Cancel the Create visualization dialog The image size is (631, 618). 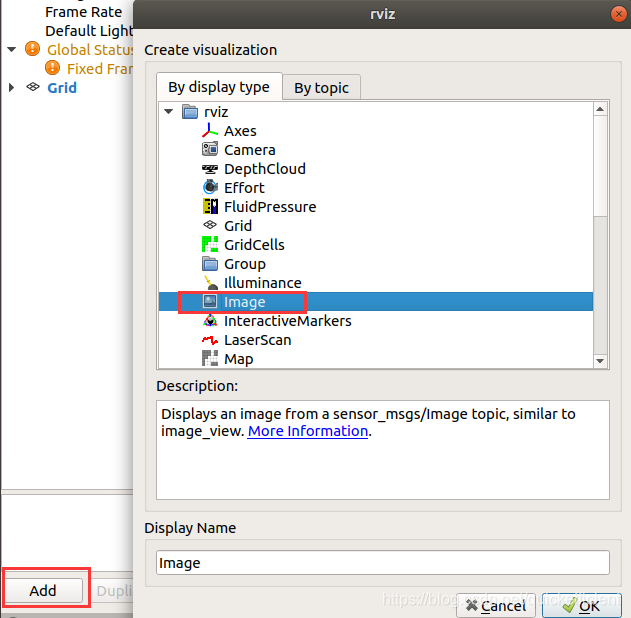point(496,606)
